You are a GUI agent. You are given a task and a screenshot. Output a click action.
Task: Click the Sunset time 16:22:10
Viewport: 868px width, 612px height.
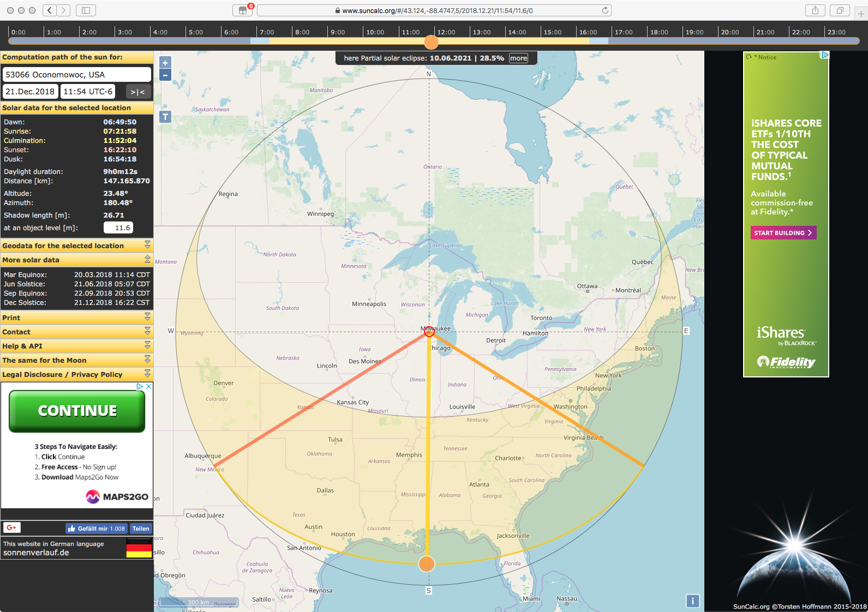[x=120, y=150]
